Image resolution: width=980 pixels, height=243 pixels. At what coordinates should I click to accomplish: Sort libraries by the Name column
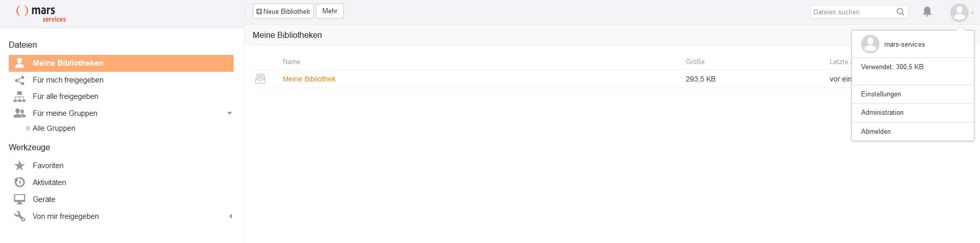coord(291,62)
